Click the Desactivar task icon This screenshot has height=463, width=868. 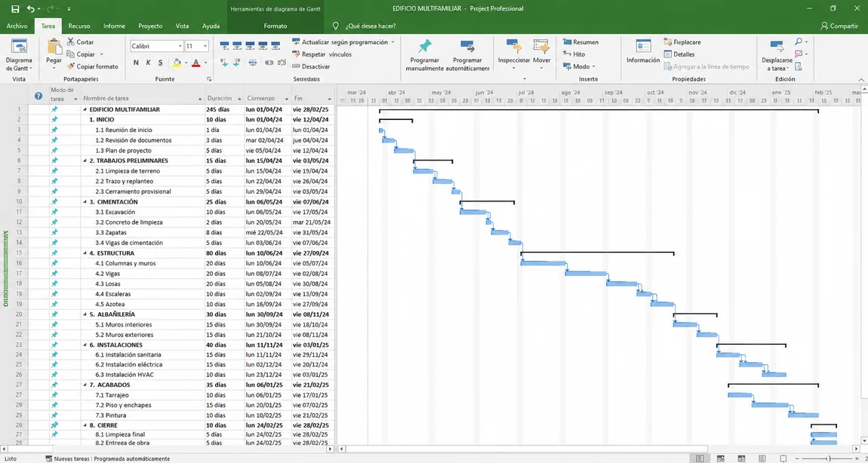pos(296,66)
